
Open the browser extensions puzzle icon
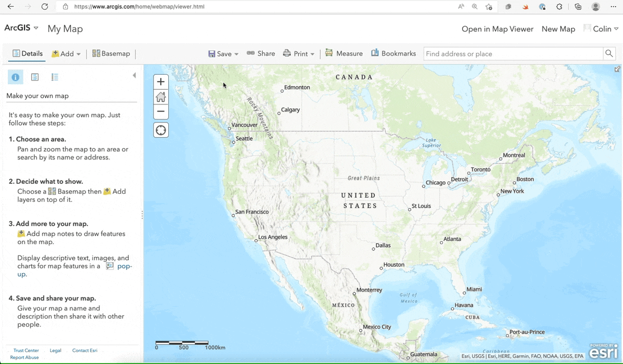click(x=559, y=7)
